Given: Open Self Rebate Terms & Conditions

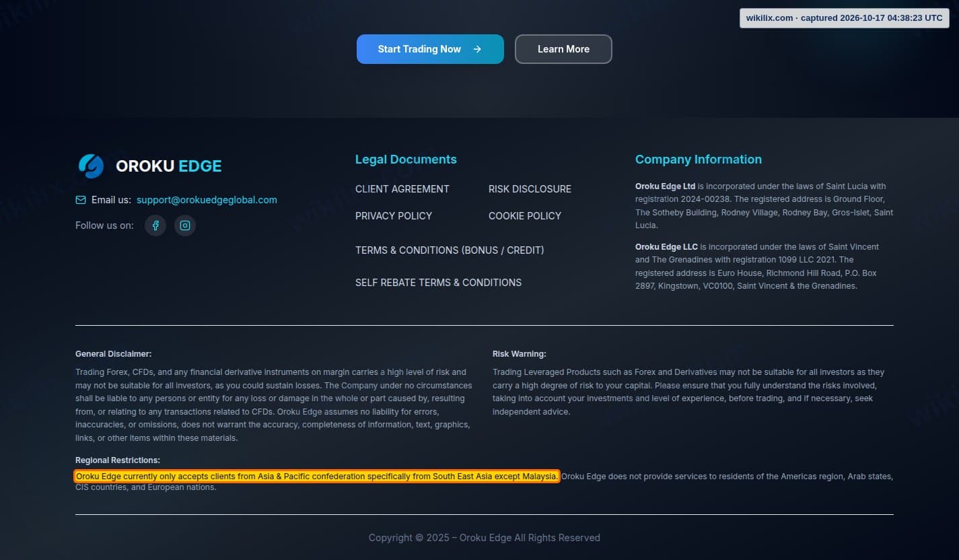Looking at the screenshot, I should 438,283.
